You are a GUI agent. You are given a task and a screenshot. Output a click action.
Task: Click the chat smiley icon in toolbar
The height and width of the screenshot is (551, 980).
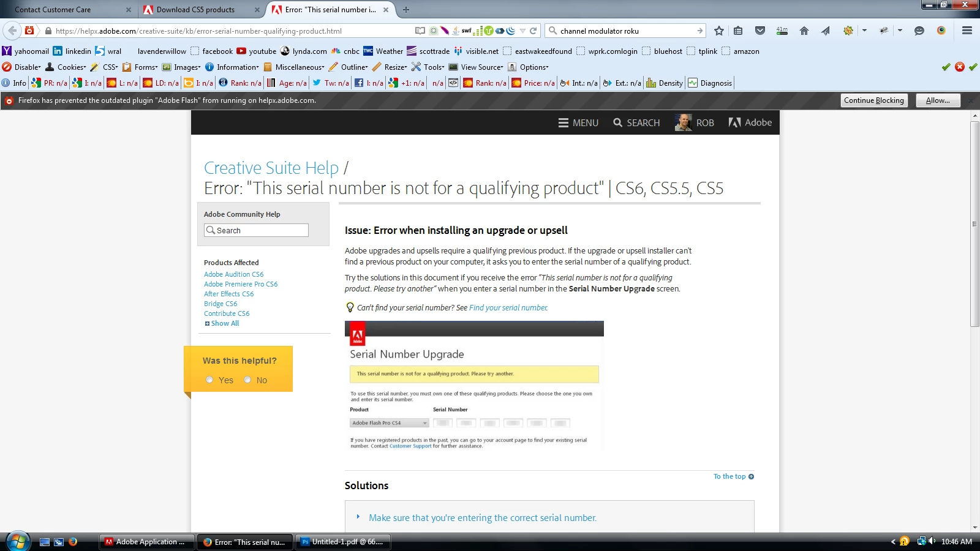coord(919,31)
